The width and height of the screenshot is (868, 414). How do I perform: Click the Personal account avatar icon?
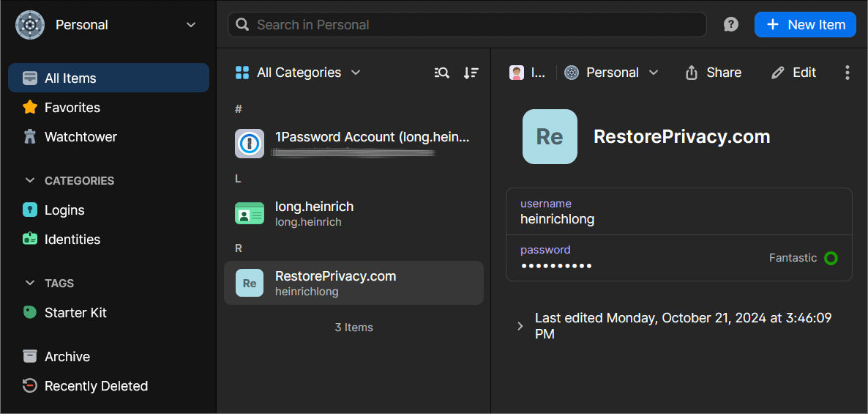point(30,25)
